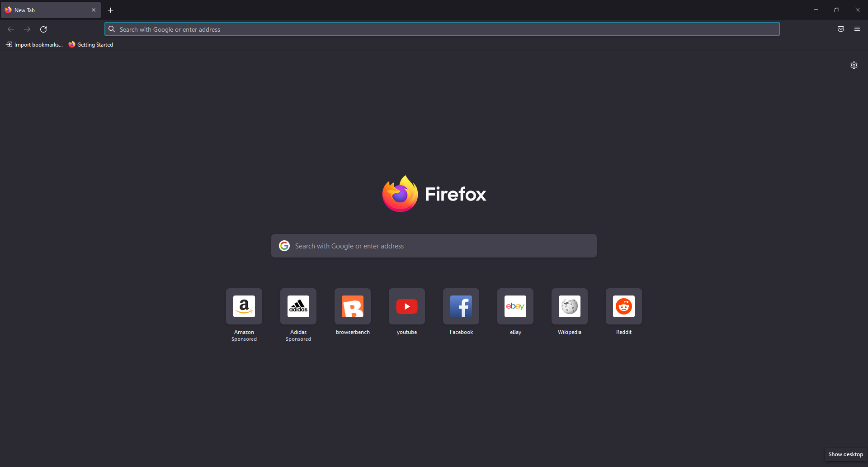Open the Adidas sponsored shortcut tile
This screenshot has height=467, width=868.
coord(298,306)
